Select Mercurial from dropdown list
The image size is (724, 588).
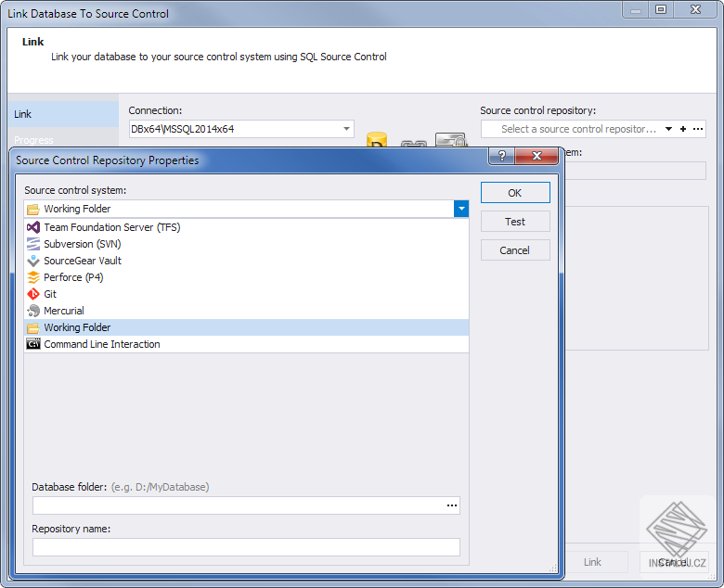pyautogui.click(x=246, y=311)
